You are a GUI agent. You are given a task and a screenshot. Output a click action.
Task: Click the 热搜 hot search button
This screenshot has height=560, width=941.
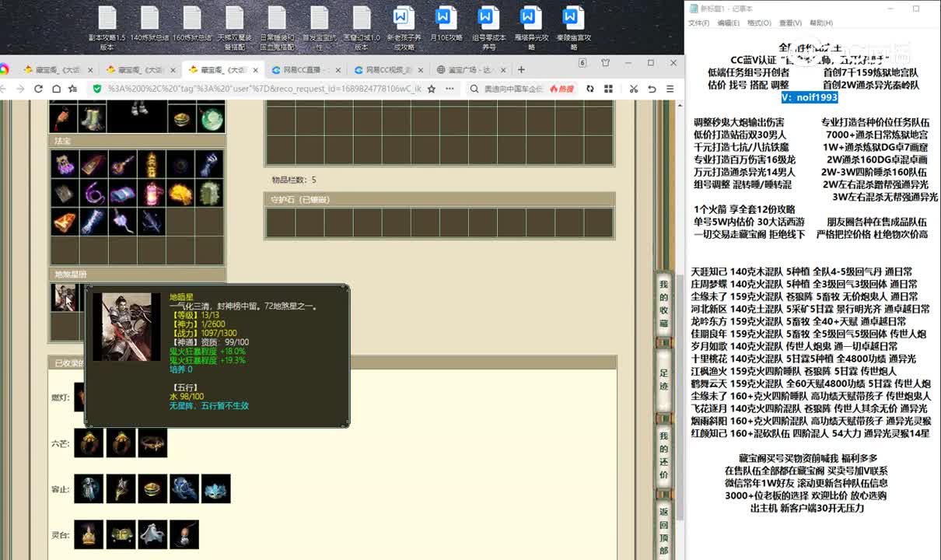pyautogui.click(x=561, y=89)
